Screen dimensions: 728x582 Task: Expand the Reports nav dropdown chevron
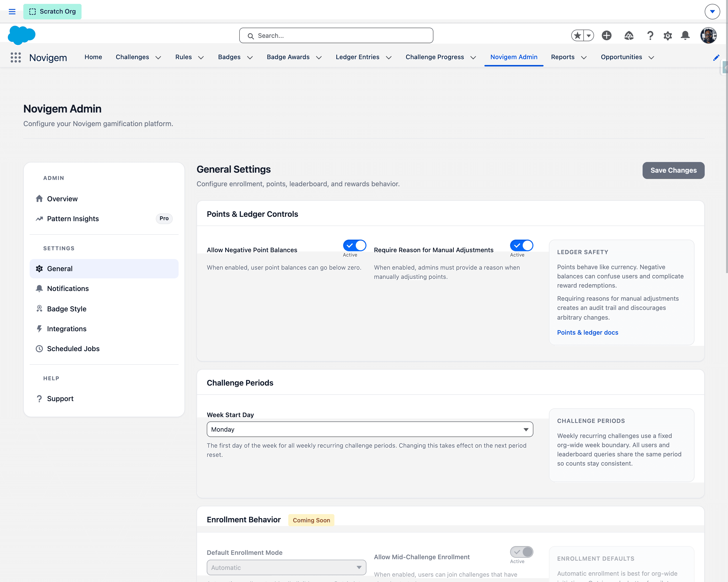tap(583, 58)
